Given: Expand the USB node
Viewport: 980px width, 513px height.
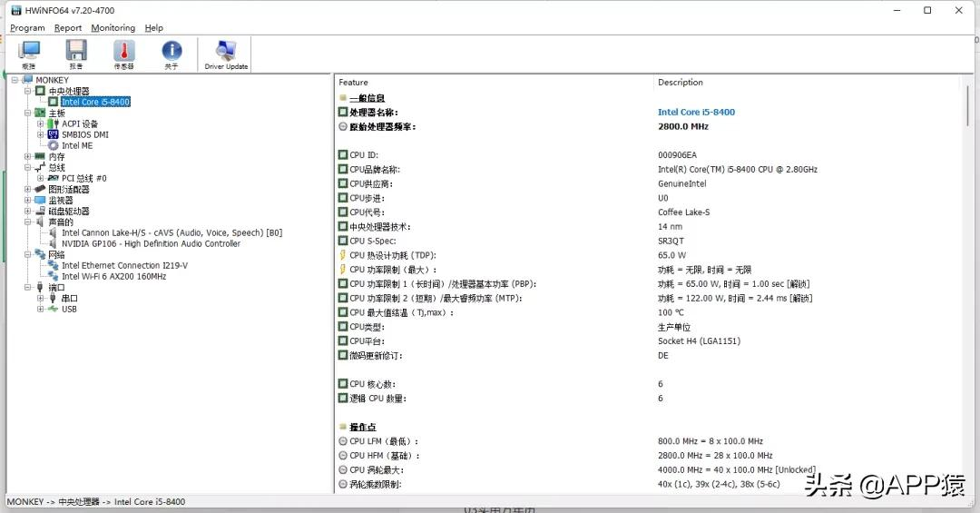Looking at the screenshot, I should coord(40,309).
